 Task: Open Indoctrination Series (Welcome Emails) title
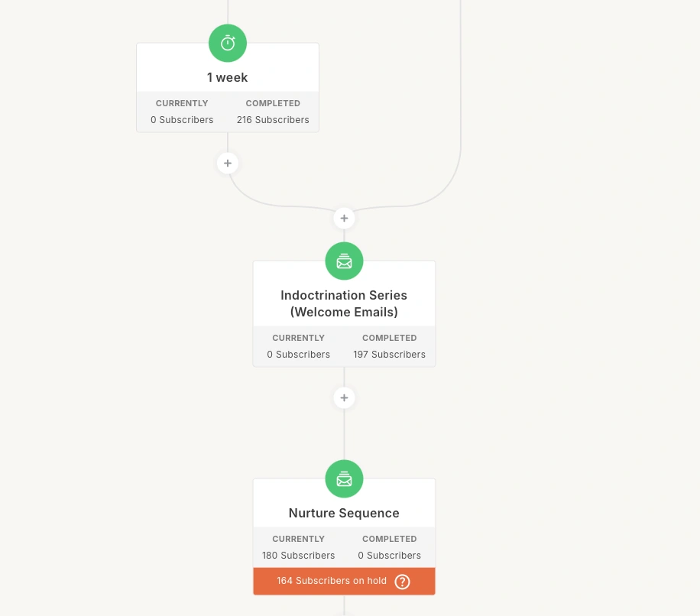coord(344,303)
